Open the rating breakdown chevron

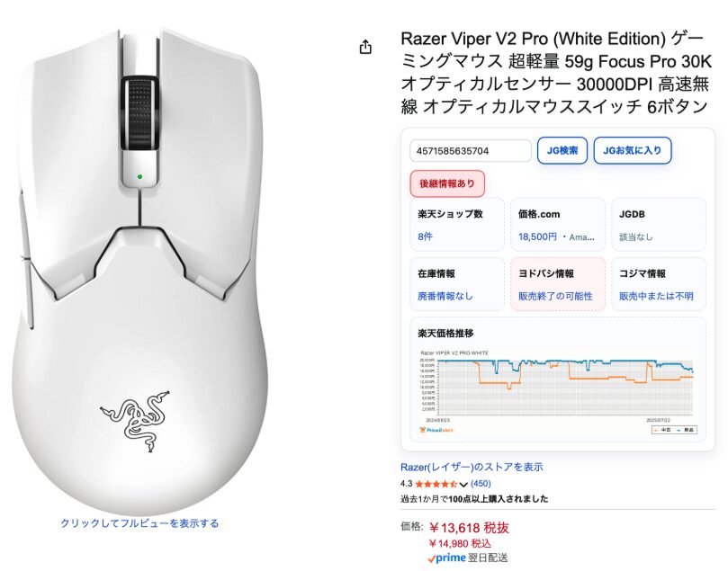[x=463, y=485]
